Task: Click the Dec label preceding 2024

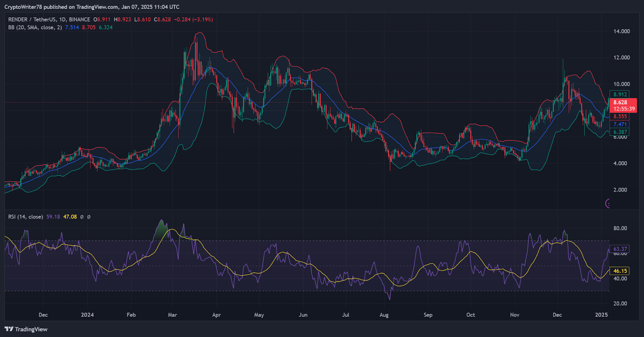Action: pos(43,315)
